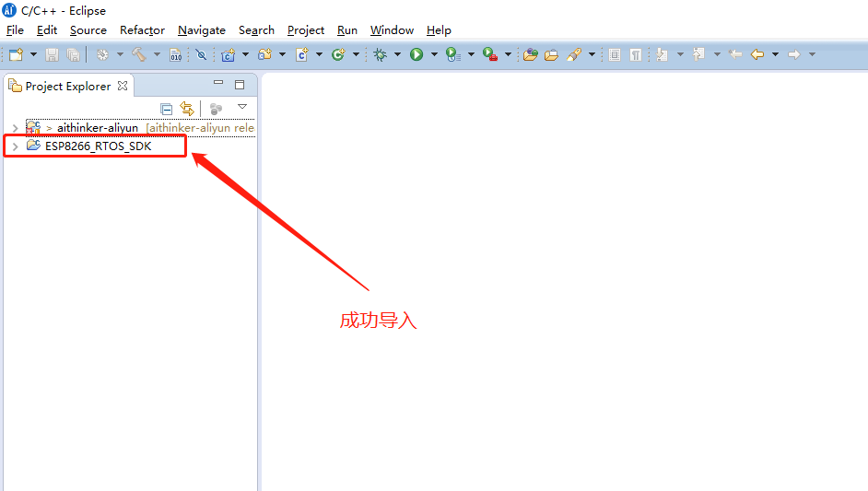Image resolution: width=868 pixels, height=491 pixels.
Task: Open the Debug dropdown arrow
Action: (397, 54)
